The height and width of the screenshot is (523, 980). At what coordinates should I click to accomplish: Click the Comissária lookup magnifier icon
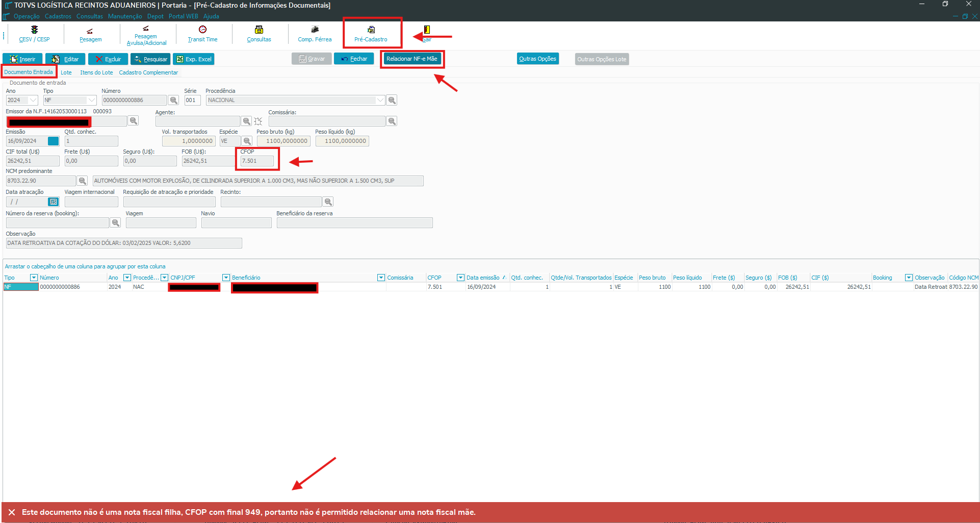(x=392, y=121)
